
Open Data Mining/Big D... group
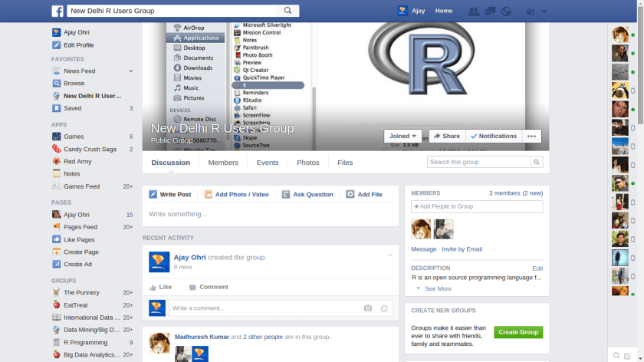[x=92, y=330]
